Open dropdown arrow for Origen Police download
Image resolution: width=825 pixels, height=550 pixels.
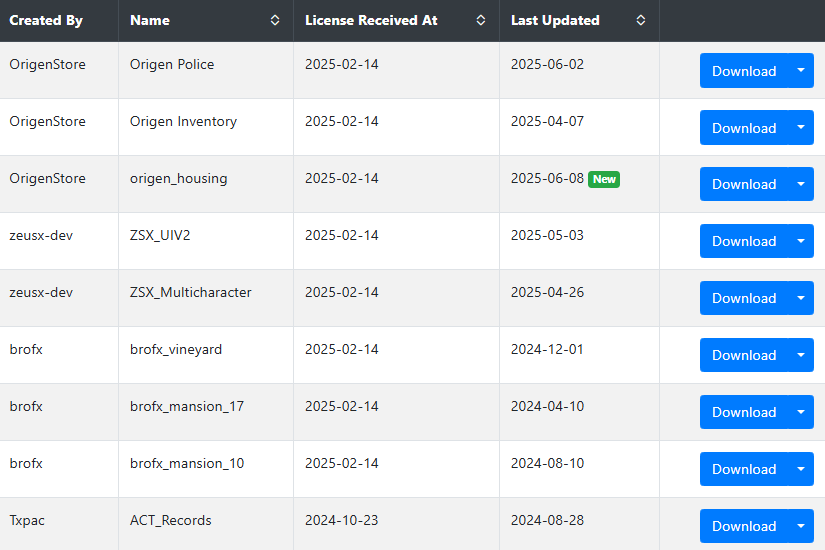click(801, 71)
